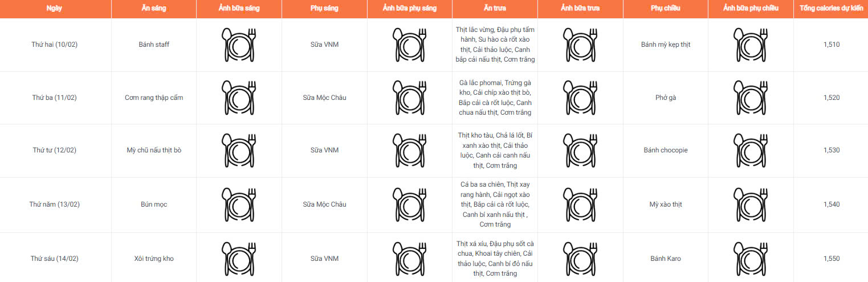Open morning snack photo icon for Thứ tư (12/02)

[x=410, y=151]
